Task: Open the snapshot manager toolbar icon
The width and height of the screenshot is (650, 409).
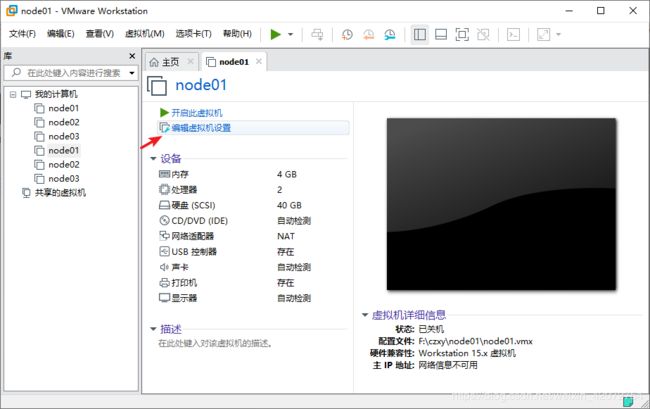Action: [x=390, y=34]
